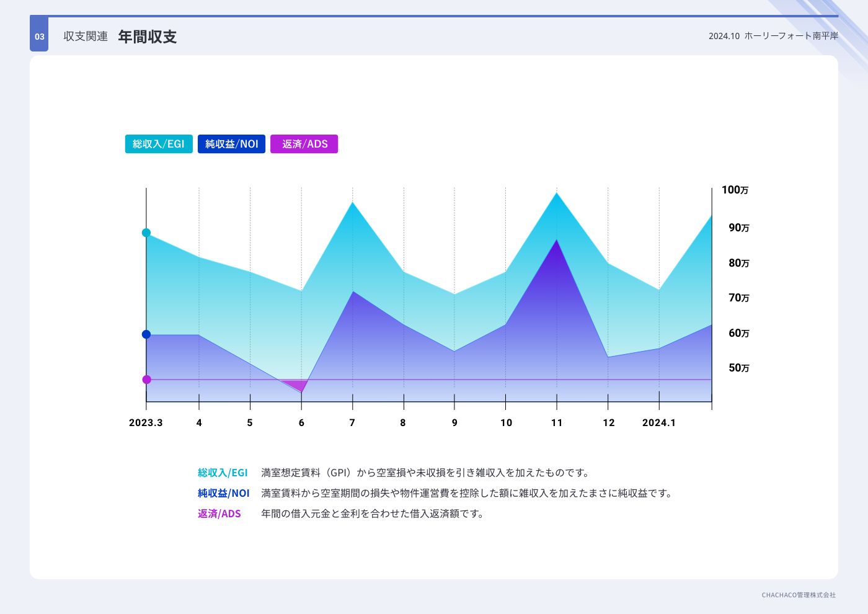Viewport: 868px width, 614px height.
Task: Click the 総収入/EGI description heading below chart
Action: (223, 473)
